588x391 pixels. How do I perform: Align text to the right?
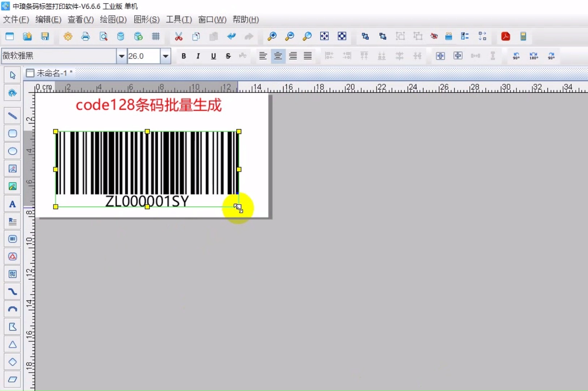tap(293, 56)
